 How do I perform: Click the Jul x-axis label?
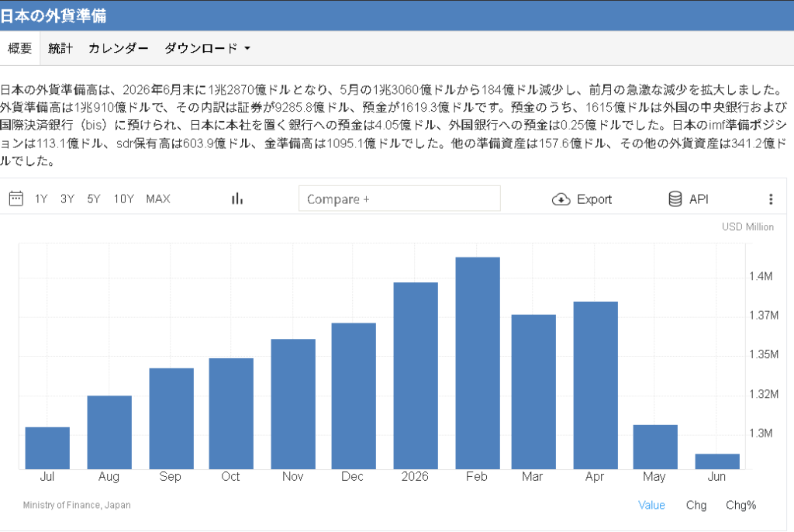tap(47, 477)
